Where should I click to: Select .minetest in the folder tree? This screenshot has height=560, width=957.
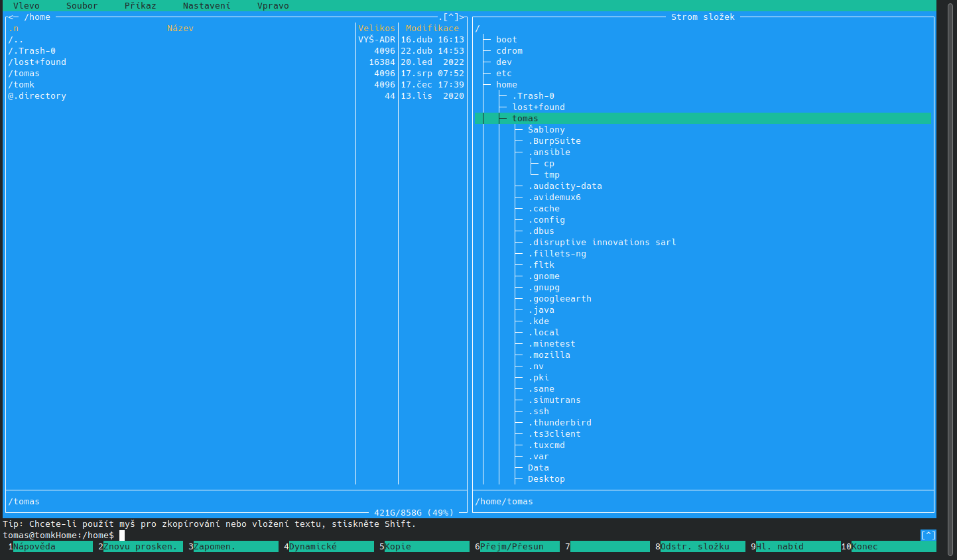[x=552, y=344]
